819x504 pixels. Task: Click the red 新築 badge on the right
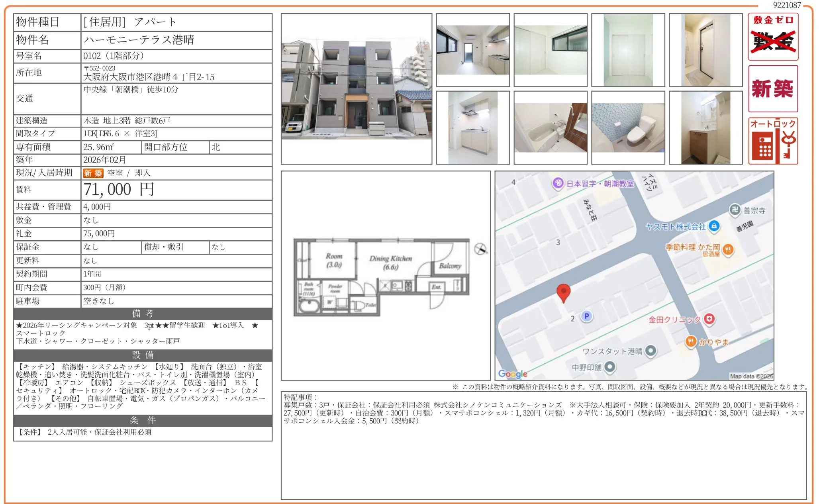coord(773,88)
